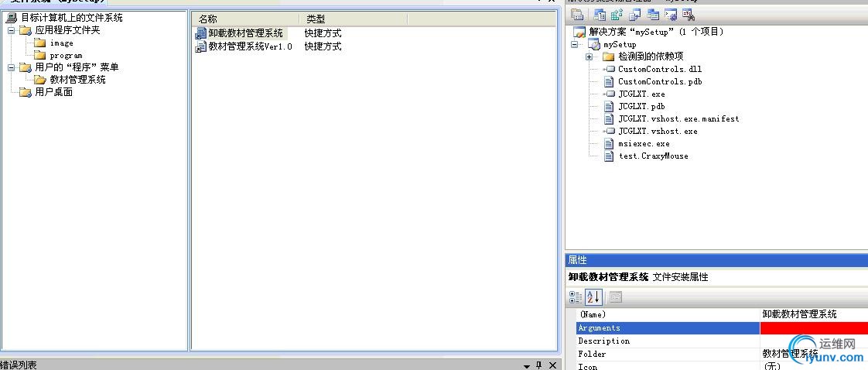Click the 用户桌面 folder icon

26,93
